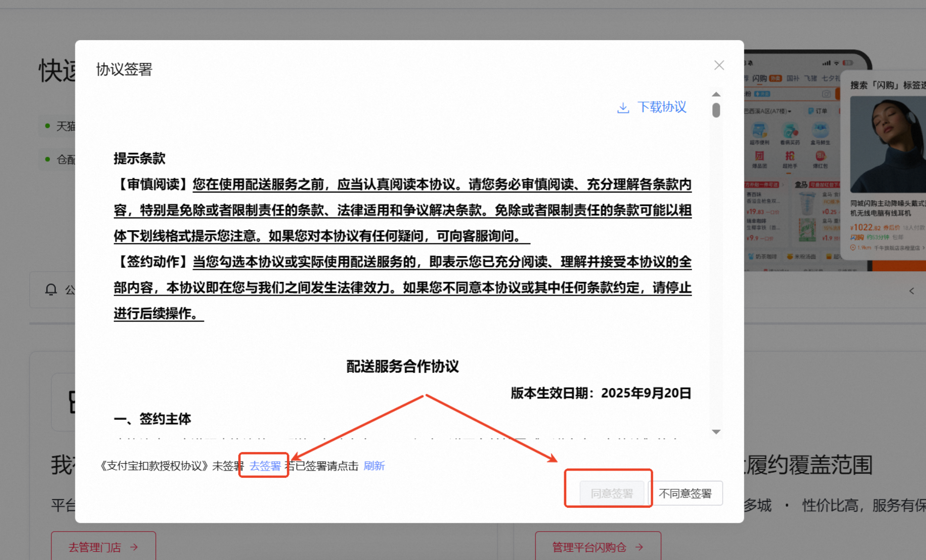Click the 配送服务合作协议 title text
The image size is (926, 560).
pos(402,366)
